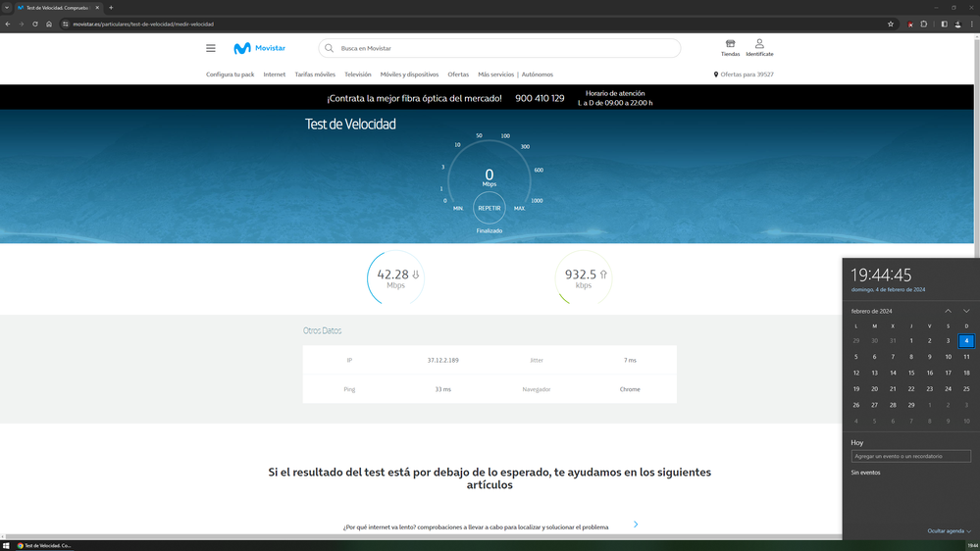This screenshot has height=551, width=980.
Task: Expand the slow internet article arrow
Action: 636,525
